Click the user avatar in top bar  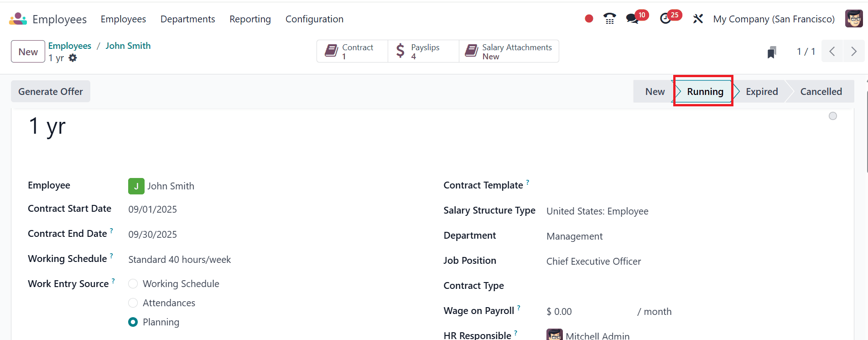[853, 19]
